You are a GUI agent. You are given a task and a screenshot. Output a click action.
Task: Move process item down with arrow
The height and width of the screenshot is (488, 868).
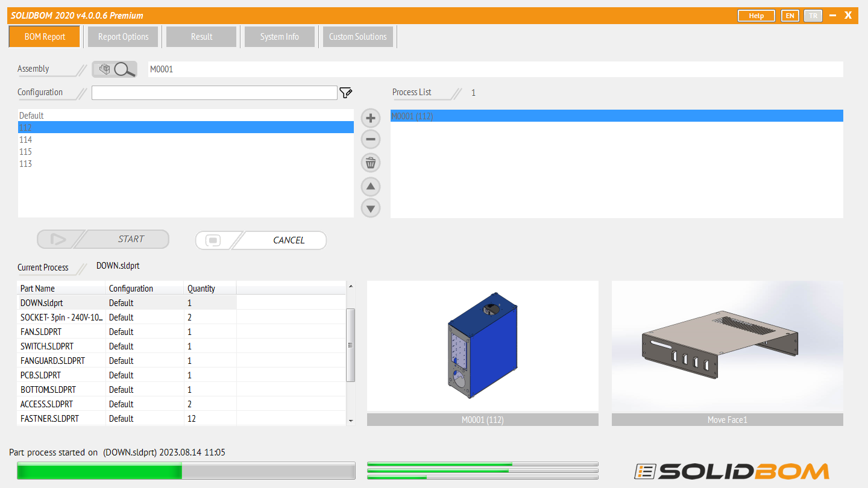pyautogui.click(x=371, y=208)
